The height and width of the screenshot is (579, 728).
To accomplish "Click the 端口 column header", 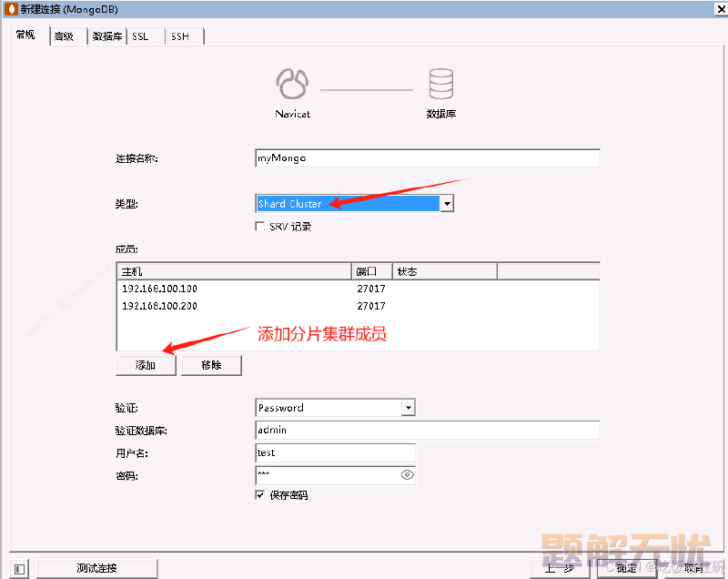I will 372,271.
